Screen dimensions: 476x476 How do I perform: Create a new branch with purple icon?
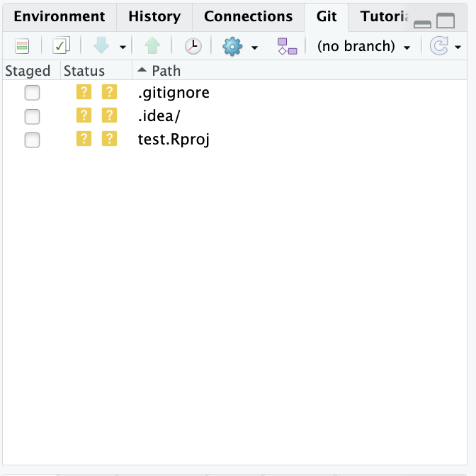pos(287,46)
